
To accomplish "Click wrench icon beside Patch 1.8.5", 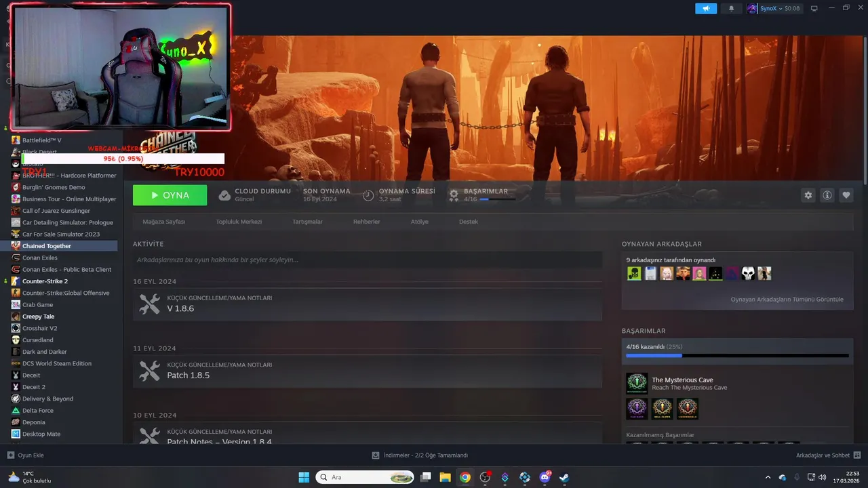I will (x=149, y=371).
